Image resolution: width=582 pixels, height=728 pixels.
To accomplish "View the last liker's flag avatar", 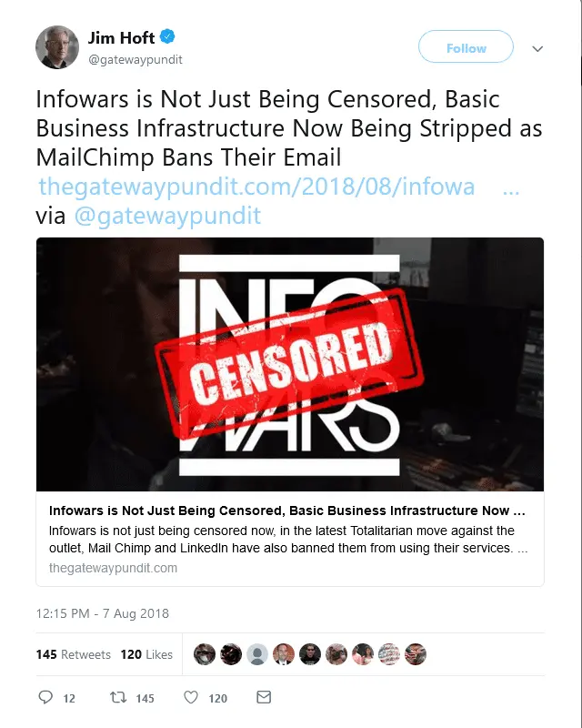I will pos(416,654).
